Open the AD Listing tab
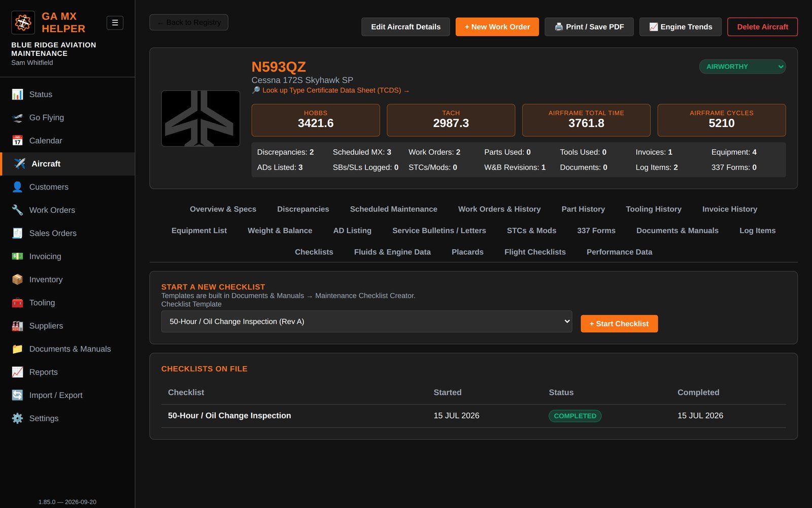This screenshot has height=508, width=812. 352,231
